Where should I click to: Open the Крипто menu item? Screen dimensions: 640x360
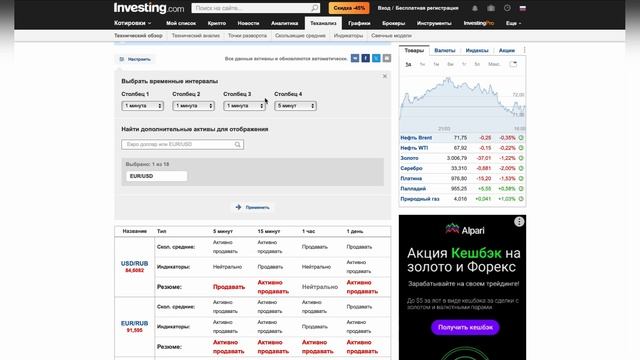pos(217,23)
